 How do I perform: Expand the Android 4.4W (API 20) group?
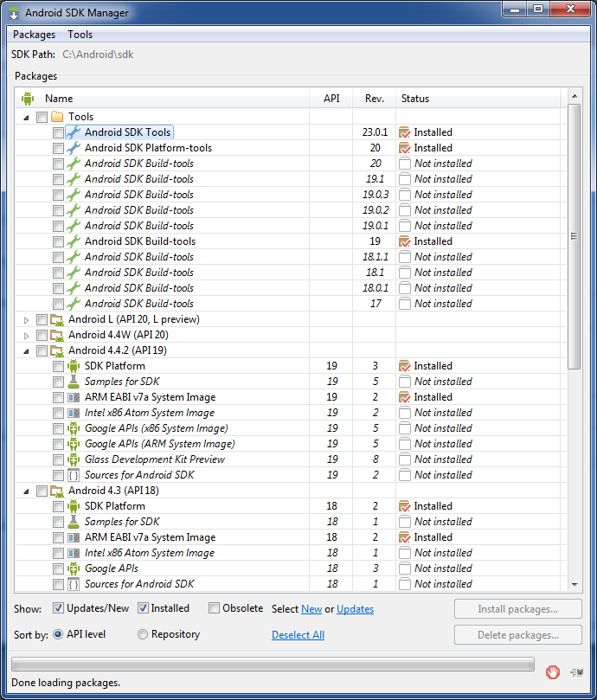pyautogui.click(x=26, y=336)
